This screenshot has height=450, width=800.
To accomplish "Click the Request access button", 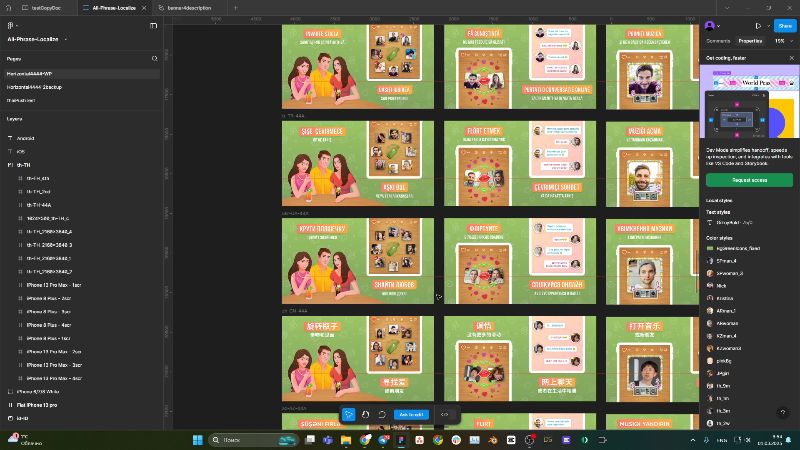I will 749,180.
